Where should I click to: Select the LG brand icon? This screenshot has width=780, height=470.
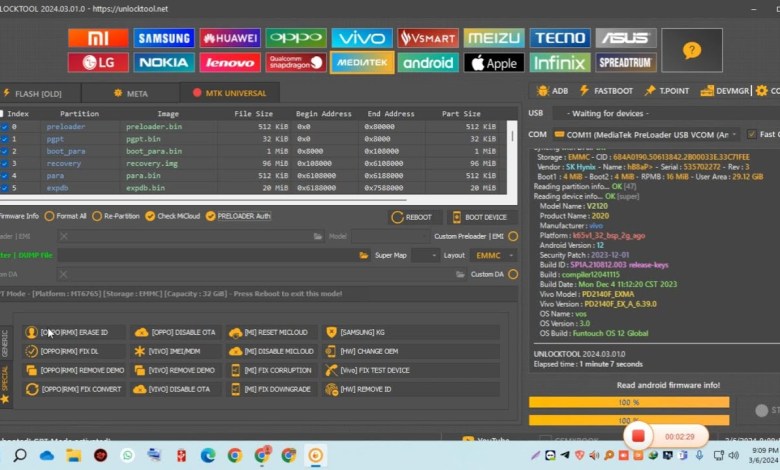pos(98,63)
